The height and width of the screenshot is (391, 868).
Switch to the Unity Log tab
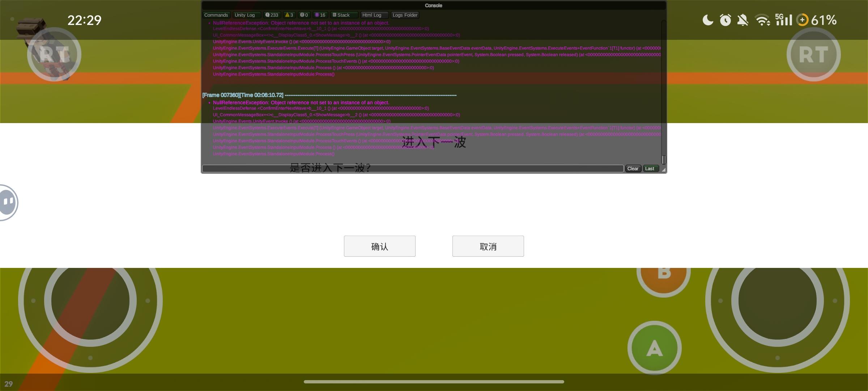click(247, 15)
